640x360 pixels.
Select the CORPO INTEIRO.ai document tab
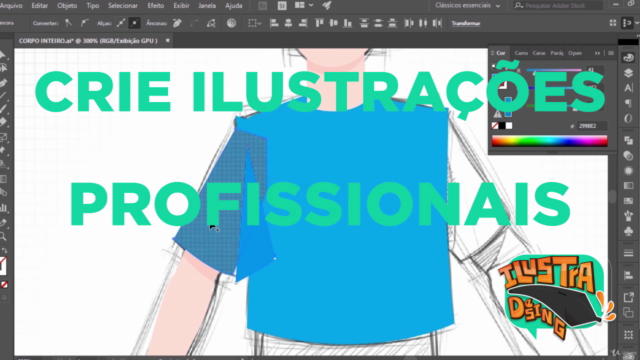[x=88, y=41]
